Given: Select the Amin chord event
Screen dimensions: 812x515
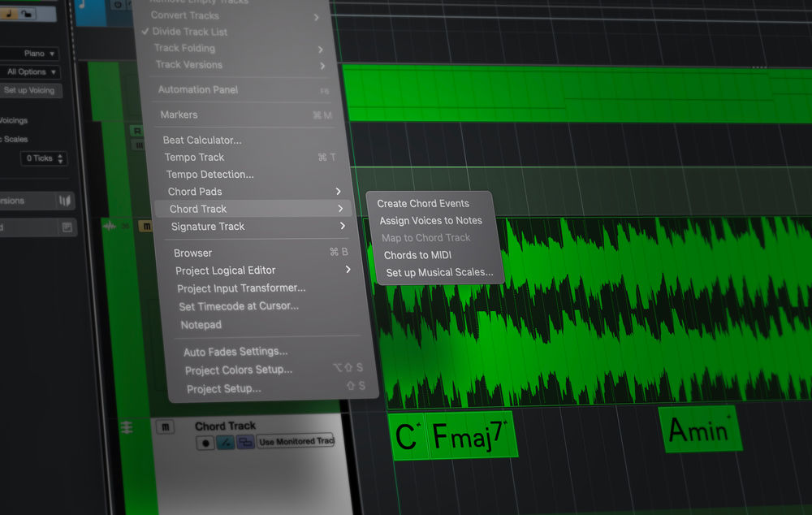Looking at the screenshot, I should click(701, 429).
